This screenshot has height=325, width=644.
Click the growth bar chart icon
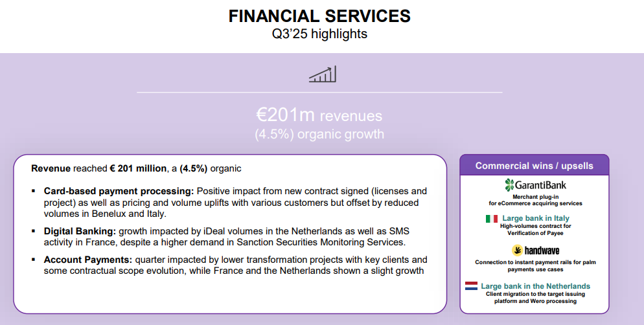tap(322, 74)
